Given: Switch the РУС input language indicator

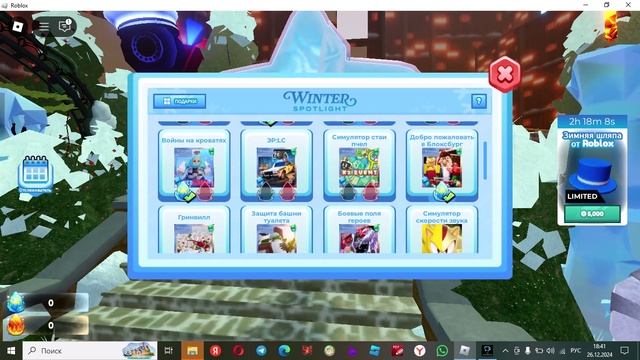Looking at the screenshot, I should (576, 351).
